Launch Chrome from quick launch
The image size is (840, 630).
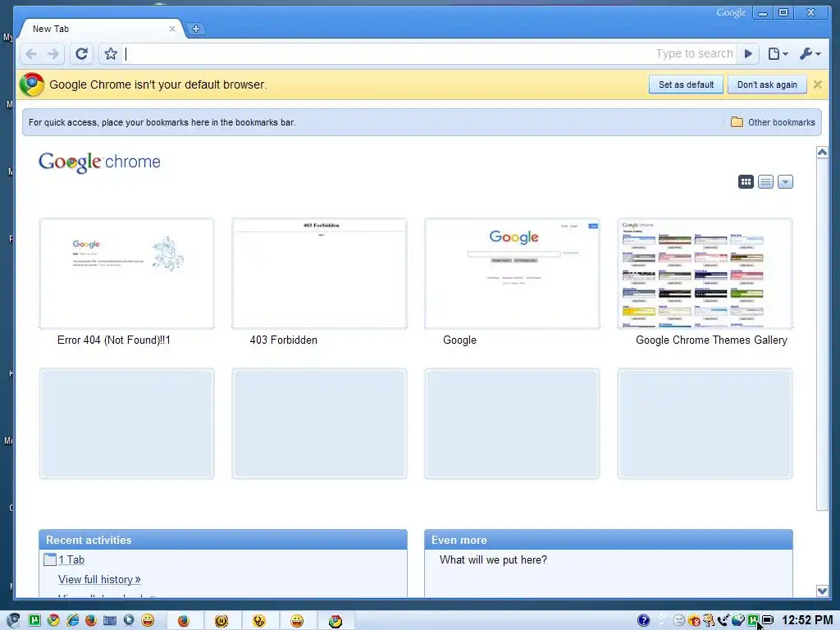click(x=53, y=620)
